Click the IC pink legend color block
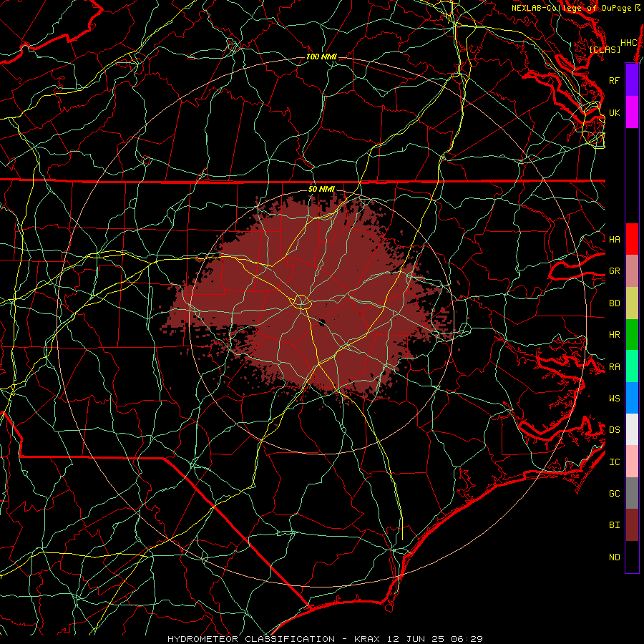 point(632,462)
